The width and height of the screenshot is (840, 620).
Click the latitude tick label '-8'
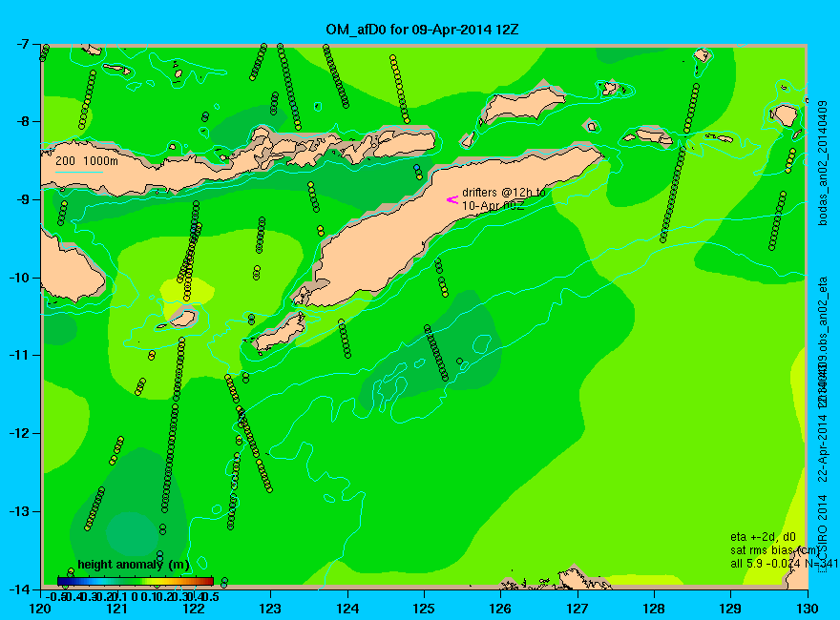(23, 121)
